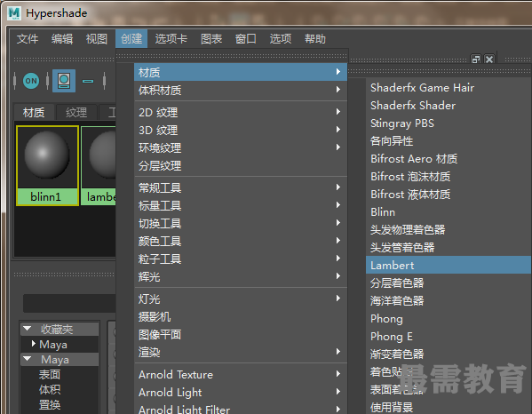Click the 创建 menu
This screenshot has height=414, width=532.
pos(131,39)
